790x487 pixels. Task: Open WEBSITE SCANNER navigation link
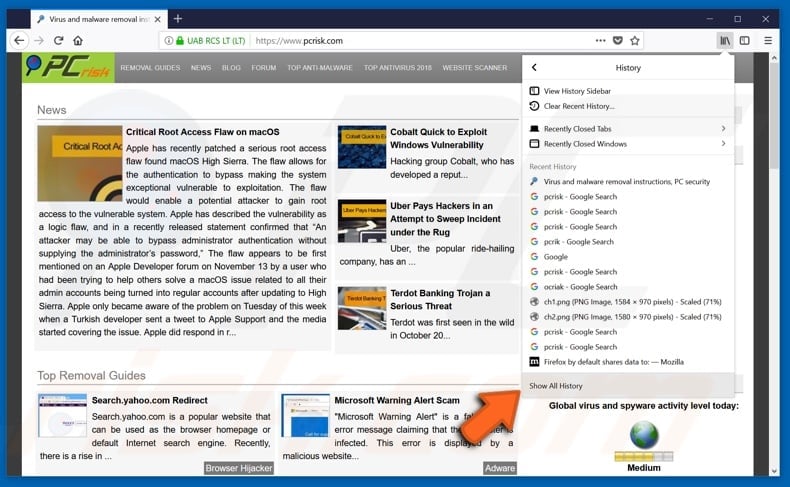click(x=475, y=67)
